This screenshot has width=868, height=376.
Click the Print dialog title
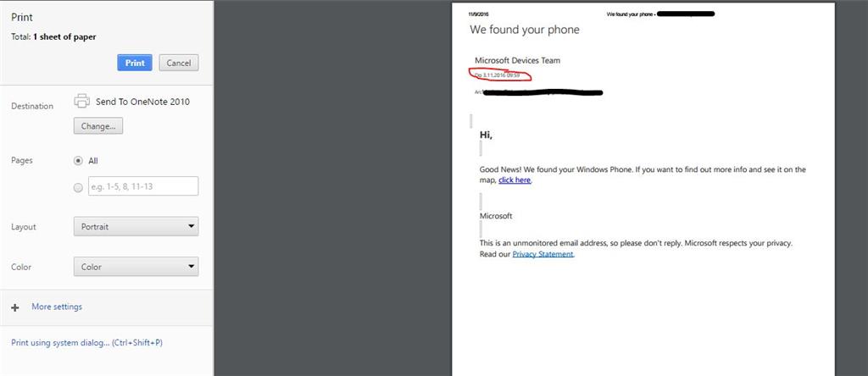click(x=21, y=17)
